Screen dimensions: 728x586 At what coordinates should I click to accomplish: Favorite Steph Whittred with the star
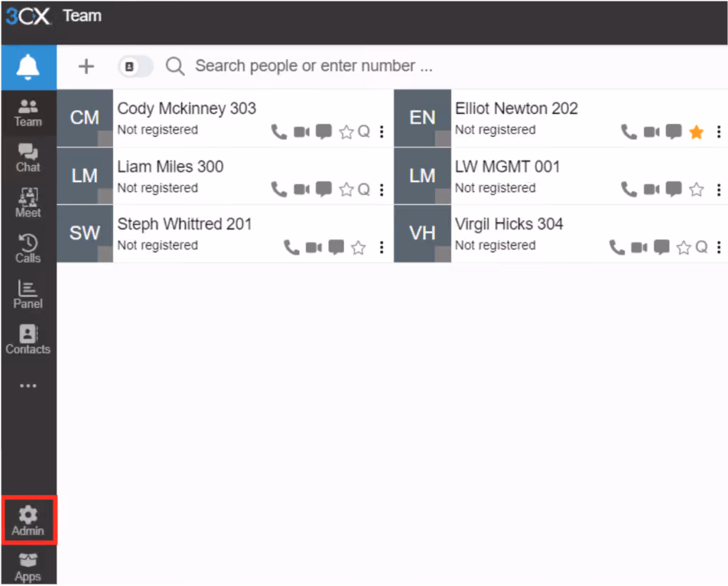coord(358,247)
